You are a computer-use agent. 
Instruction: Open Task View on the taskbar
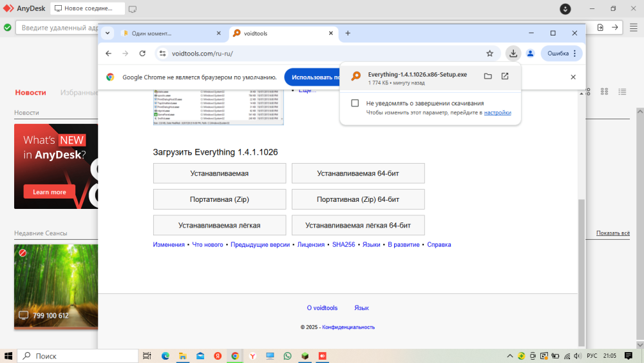pyautogui.click(x=147, y=356)
